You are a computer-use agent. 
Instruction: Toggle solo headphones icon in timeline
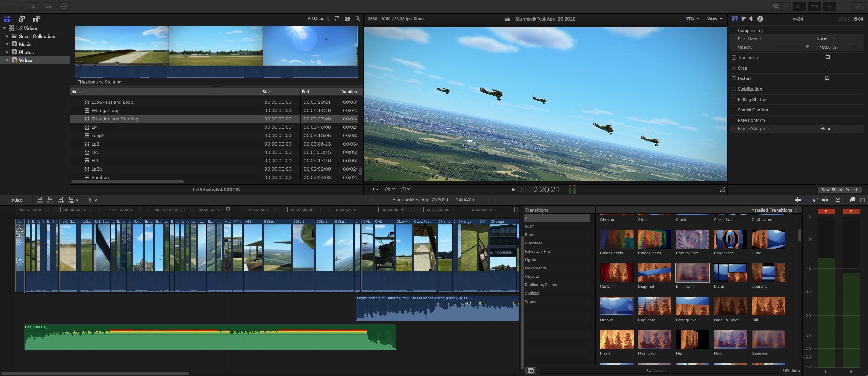coord(815,200)
